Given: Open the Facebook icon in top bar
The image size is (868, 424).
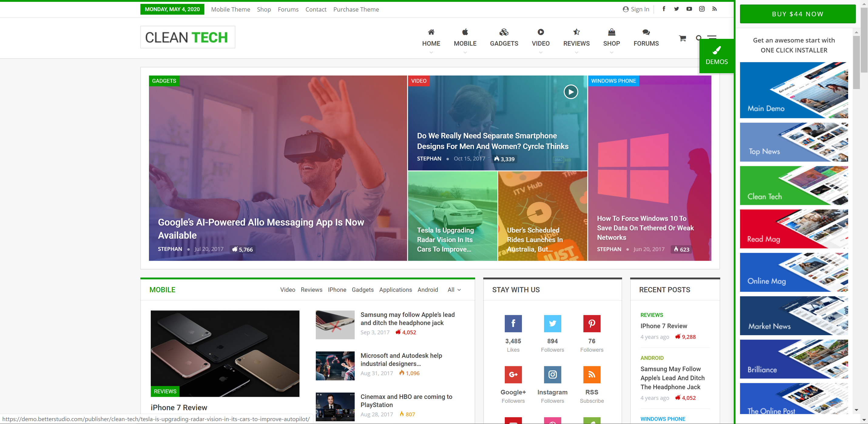Looking at the screenshot, I should click(664, 9).
